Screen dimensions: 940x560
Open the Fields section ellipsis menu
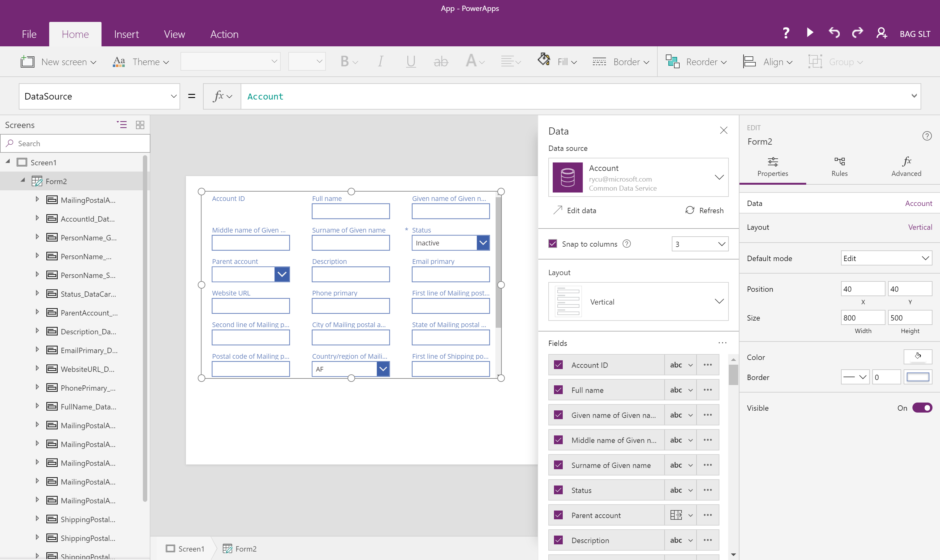tap(722, 343)
